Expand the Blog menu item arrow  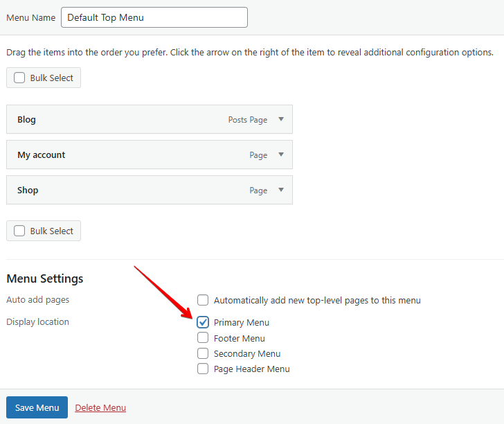coord(281,119)
